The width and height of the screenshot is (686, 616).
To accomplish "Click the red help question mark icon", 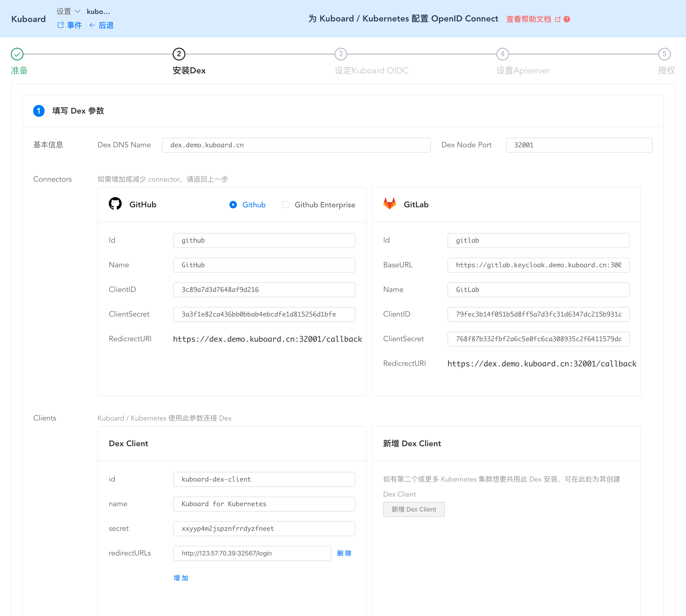I will tap(567, 19).
